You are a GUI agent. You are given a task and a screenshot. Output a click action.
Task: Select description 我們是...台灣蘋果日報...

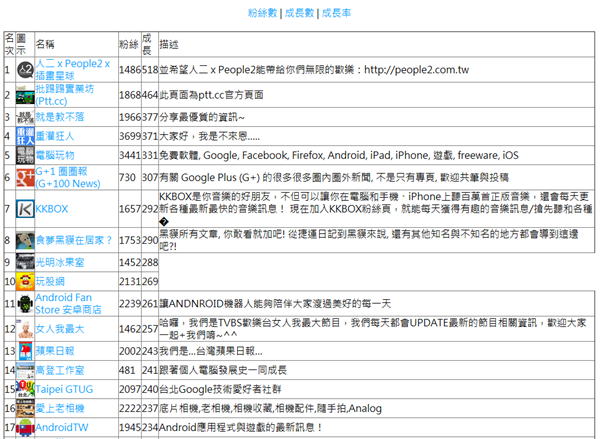pyautogui.click(x=211, y=351)
